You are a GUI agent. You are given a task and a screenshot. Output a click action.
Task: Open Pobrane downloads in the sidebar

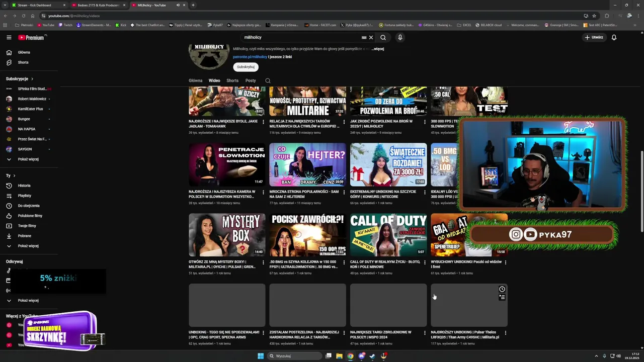coord(25,236)
